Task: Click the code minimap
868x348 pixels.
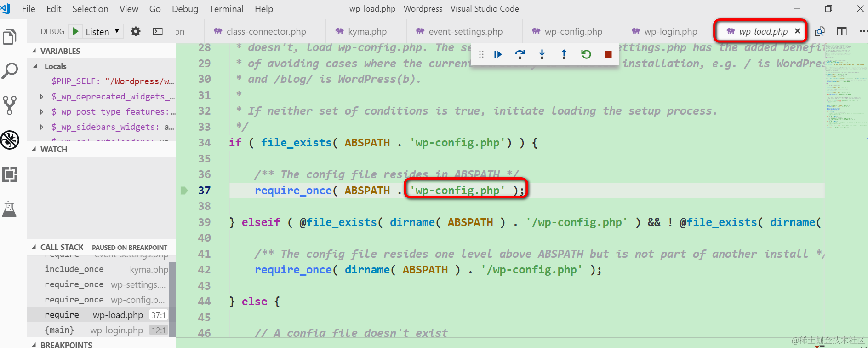Action: (845, 87)
